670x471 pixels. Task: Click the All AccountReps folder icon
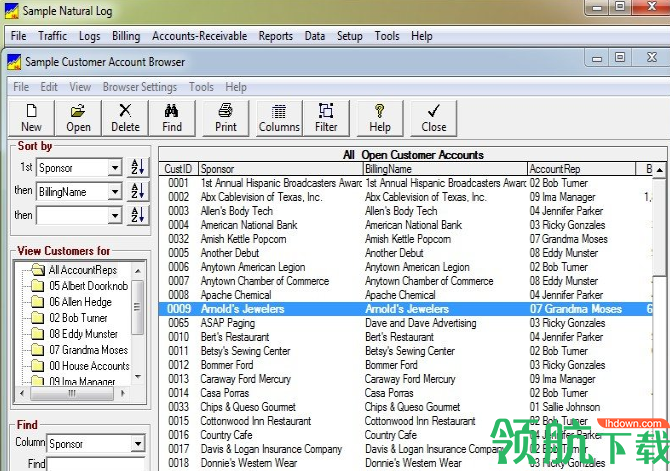click(38, 270)
